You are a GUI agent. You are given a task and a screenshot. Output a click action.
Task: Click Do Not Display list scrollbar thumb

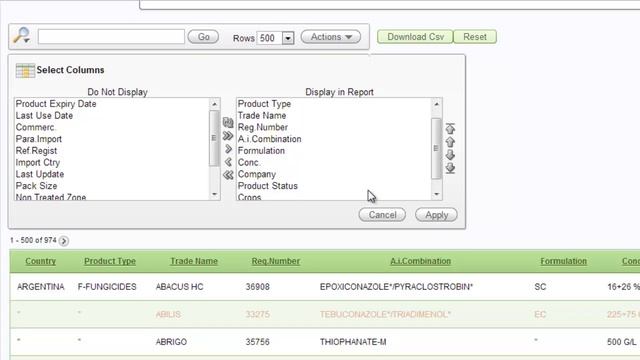point(214,138)
